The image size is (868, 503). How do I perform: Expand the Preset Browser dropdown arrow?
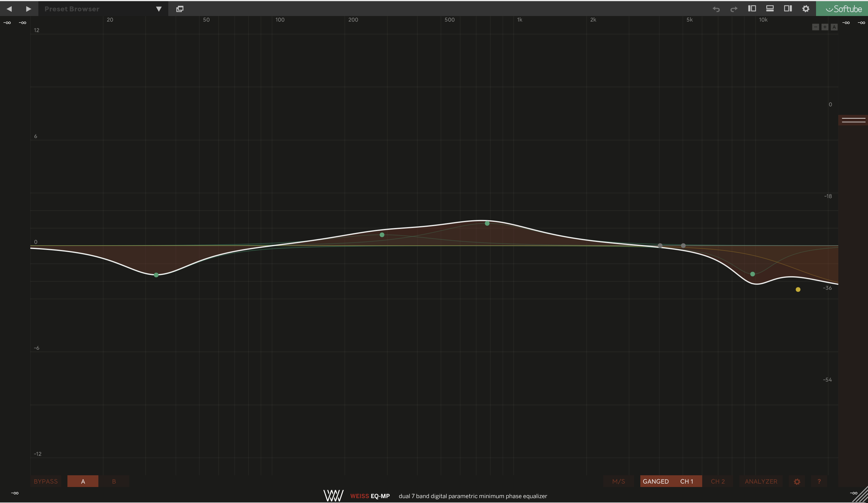159,9
